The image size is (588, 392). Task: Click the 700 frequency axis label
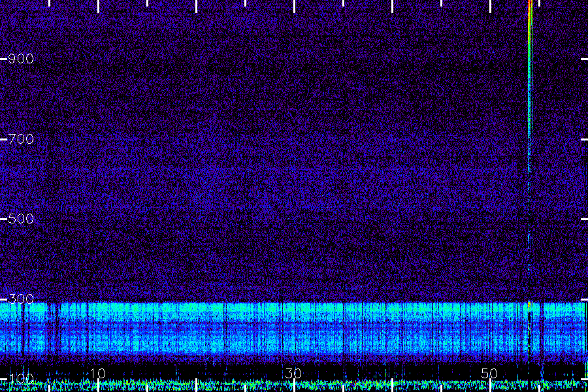click(x=21, y=139)
